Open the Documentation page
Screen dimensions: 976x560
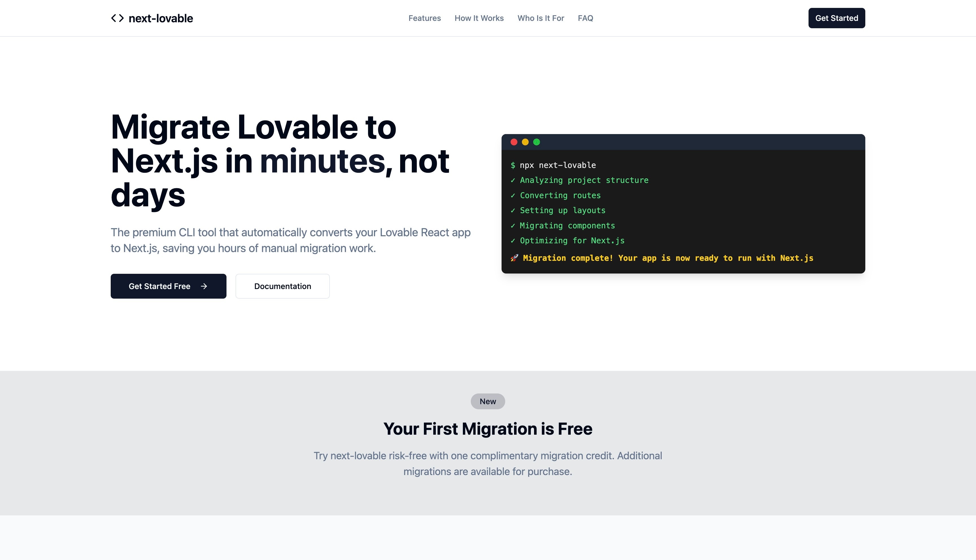click(282, 286)
